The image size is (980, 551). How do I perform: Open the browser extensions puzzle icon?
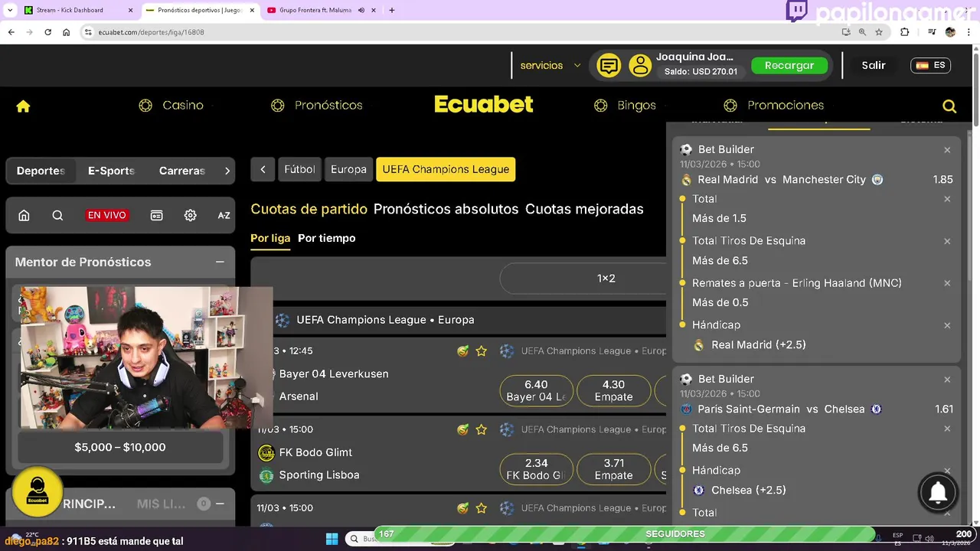tap(904, 32)
